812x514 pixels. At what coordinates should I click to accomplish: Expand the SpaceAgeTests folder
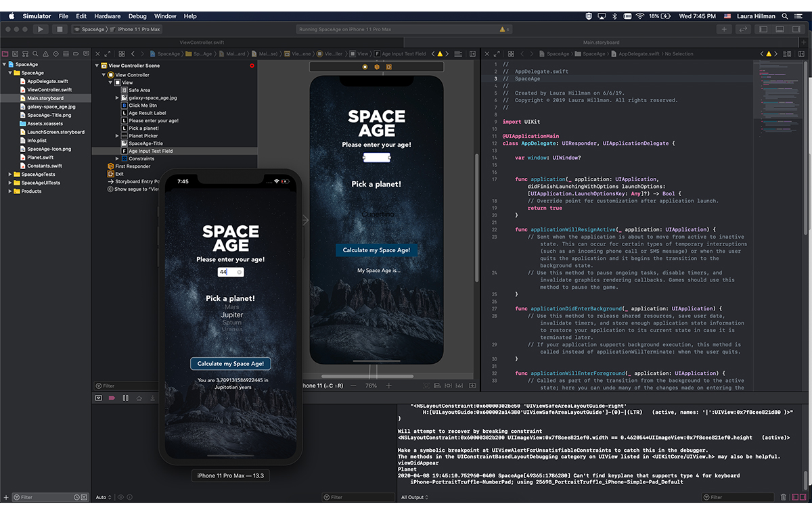(x=10, y=174)
